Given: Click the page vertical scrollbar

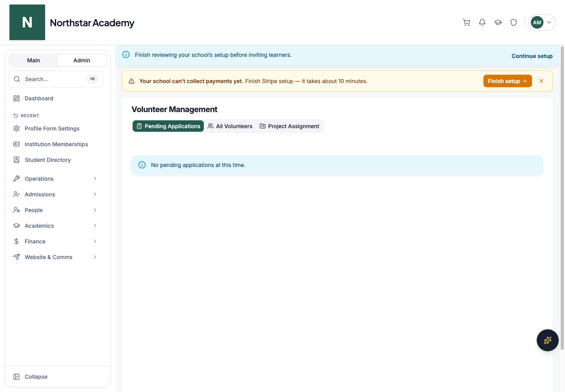Looking at the screenshot, I should click(x=562, y=198).
